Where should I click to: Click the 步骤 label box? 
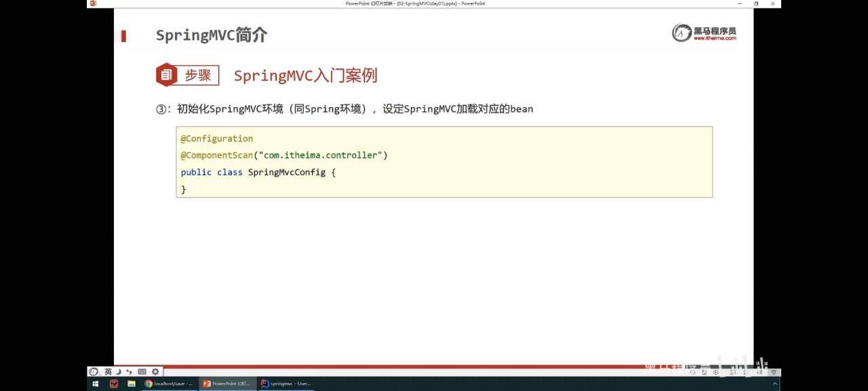pyautogui.click(x=197, y=75)
